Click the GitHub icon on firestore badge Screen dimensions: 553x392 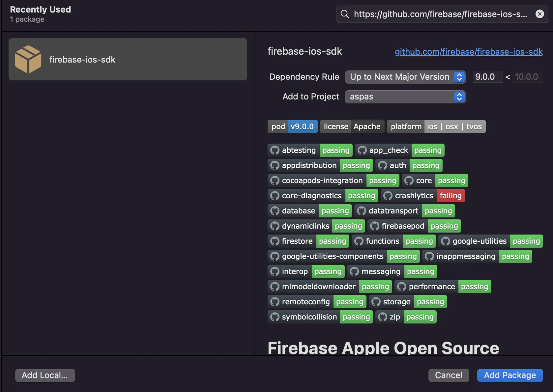pyautogui.click(x=275, y=241)
